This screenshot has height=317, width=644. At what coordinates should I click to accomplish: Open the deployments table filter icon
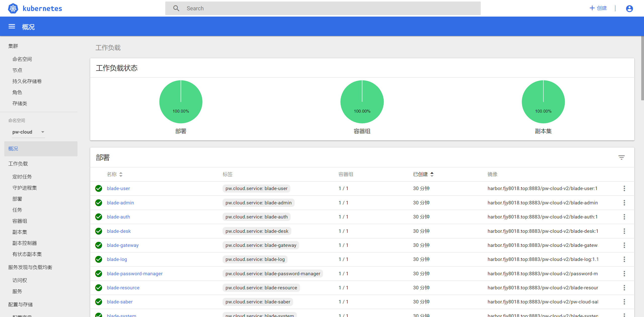(621, 158)
